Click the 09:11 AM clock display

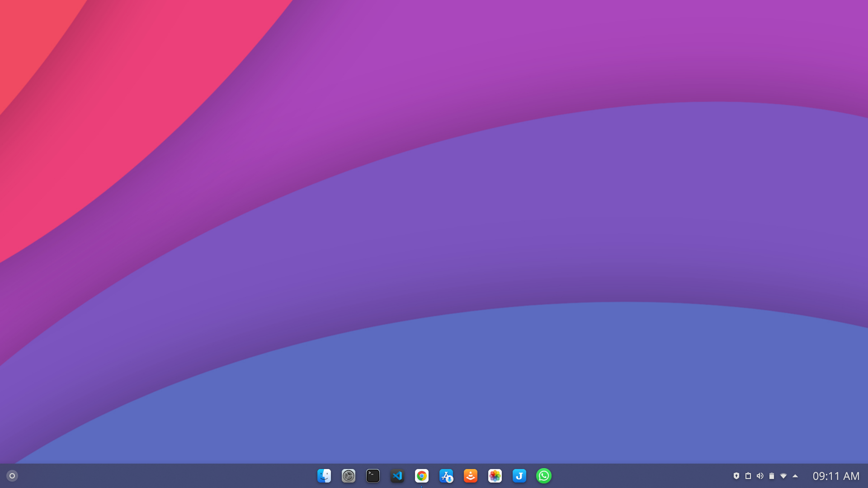[x=836, y=475]
